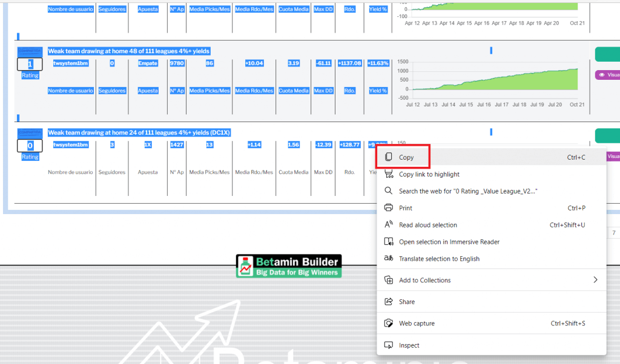Click media rdo/mes value +1.14
This screenshot has width=620, height=364.
[x=254, y=145]
